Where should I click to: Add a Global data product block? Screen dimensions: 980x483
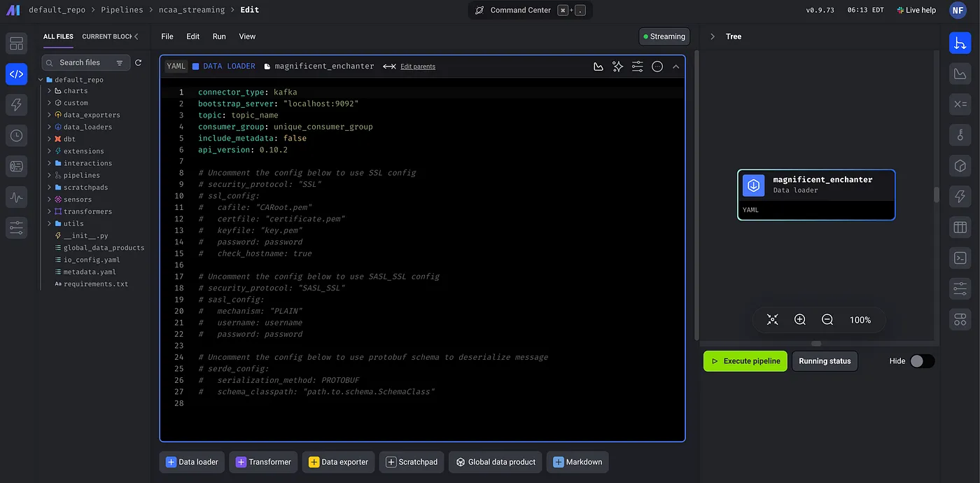496,462
